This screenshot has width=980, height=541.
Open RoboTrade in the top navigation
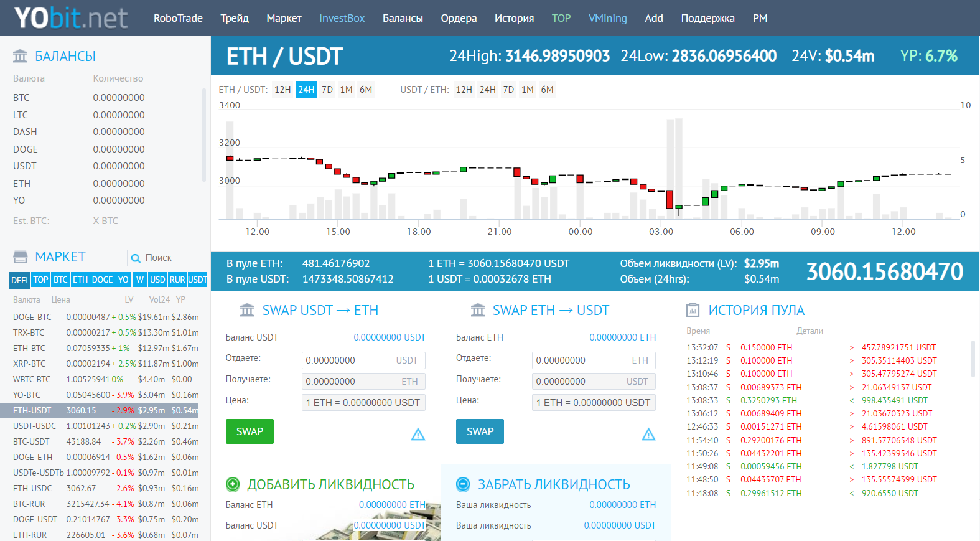click(x=178, y=18)
